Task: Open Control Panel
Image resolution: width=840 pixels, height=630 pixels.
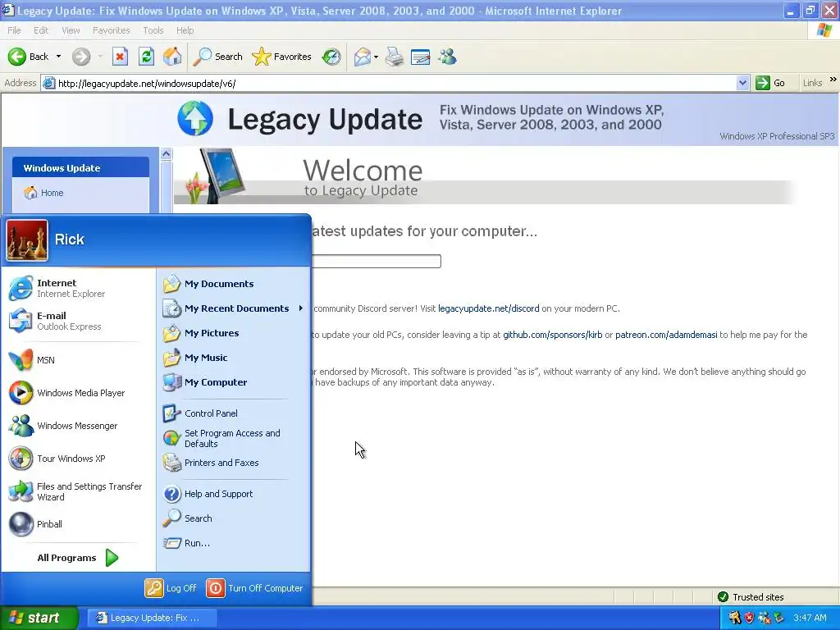Action: click(x=234, y=413)
